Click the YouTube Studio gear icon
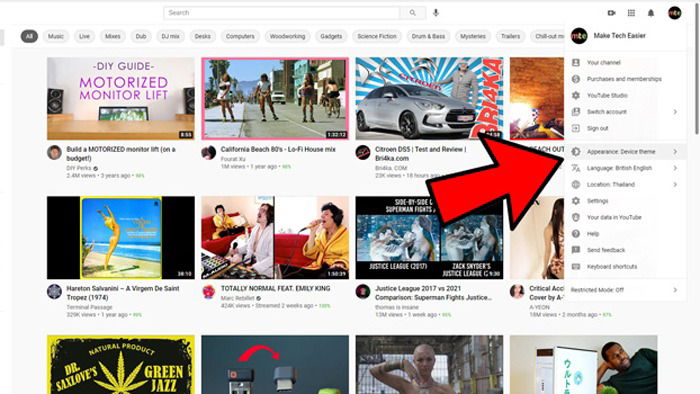Viewport: 700px width, 394px height. 576,95
